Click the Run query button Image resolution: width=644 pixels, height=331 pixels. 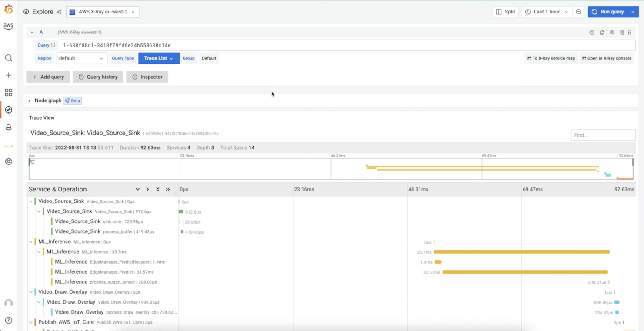608,12
